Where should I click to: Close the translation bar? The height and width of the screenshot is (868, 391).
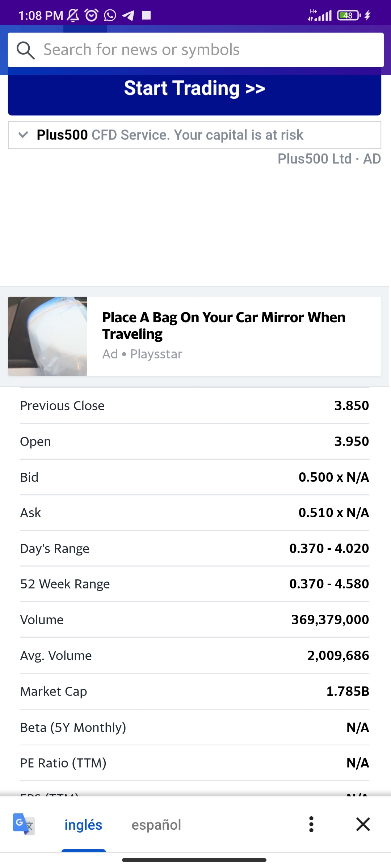tap(363, 824)
